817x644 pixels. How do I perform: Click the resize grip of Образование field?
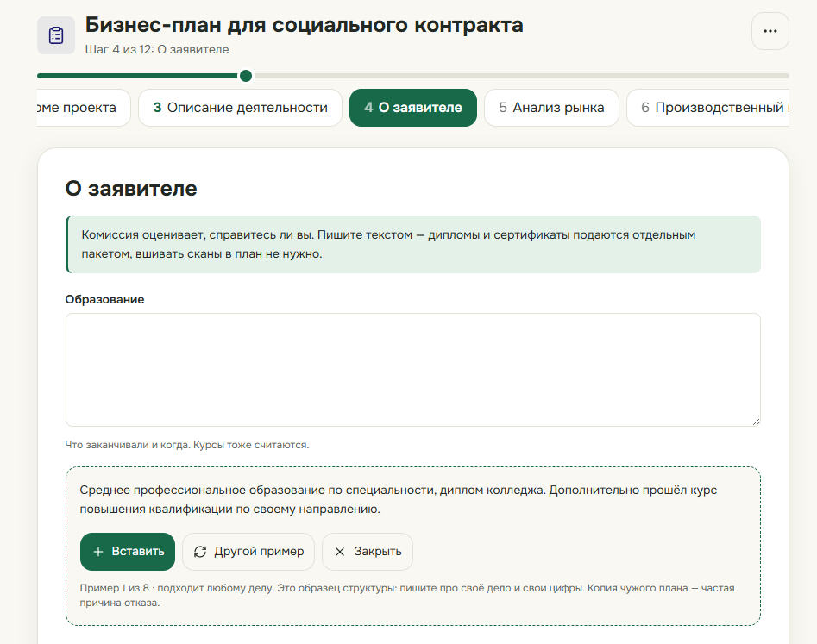pyautogui.click(x=756, y=422)
